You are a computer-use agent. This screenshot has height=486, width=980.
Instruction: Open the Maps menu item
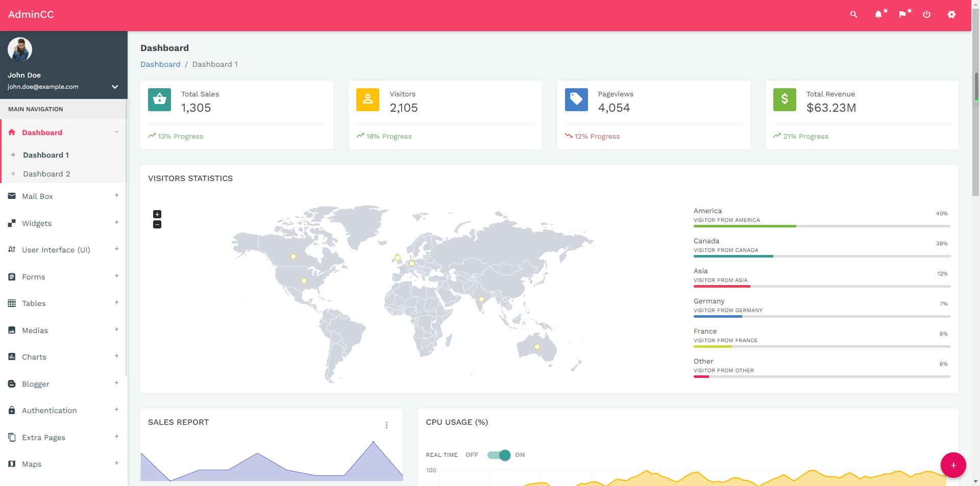pyautogui.click(x=63, y=464)
